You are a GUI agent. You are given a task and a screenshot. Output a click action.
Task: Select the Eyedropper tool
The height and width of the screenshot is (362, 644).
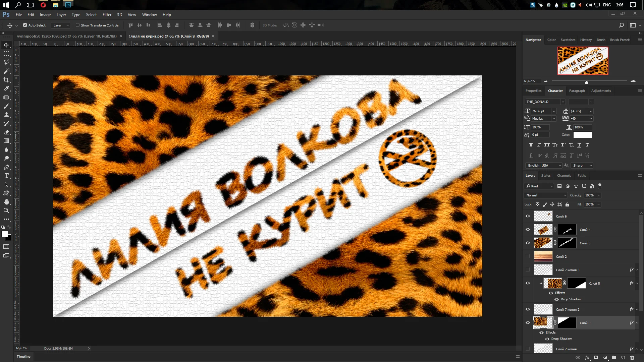point(6,88)
